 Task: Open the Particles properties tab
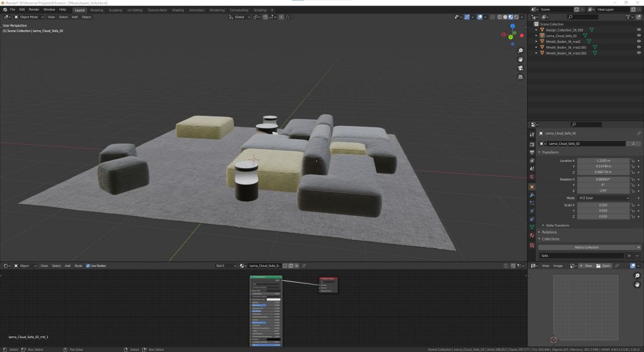click(x=532, y=203)
